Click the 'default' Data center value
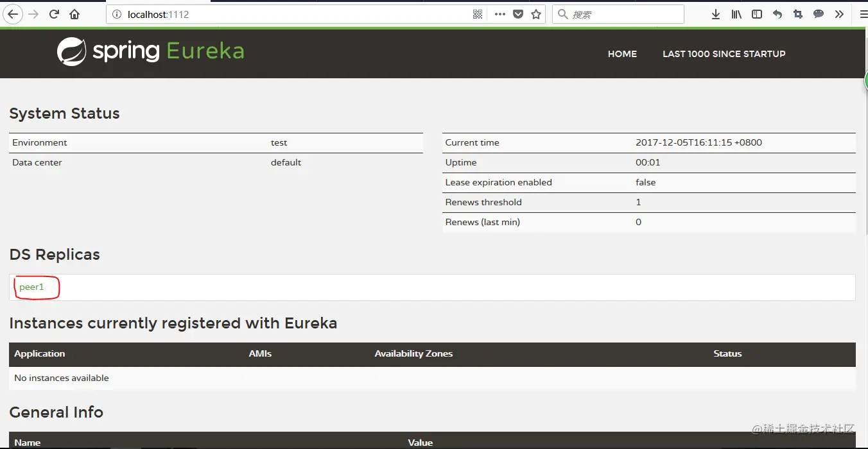The width and height of the screenshot is (868, 449). pos(286,162)
